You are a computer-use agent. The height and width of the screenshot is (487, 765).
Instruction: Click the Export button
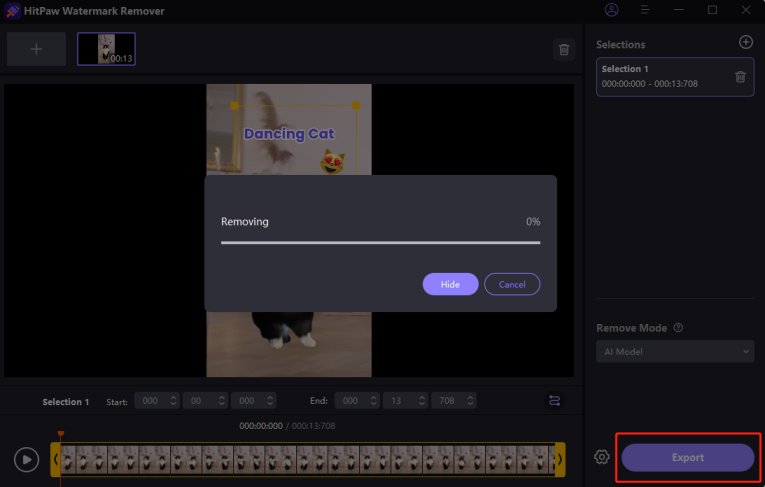(x=687, y=457)
